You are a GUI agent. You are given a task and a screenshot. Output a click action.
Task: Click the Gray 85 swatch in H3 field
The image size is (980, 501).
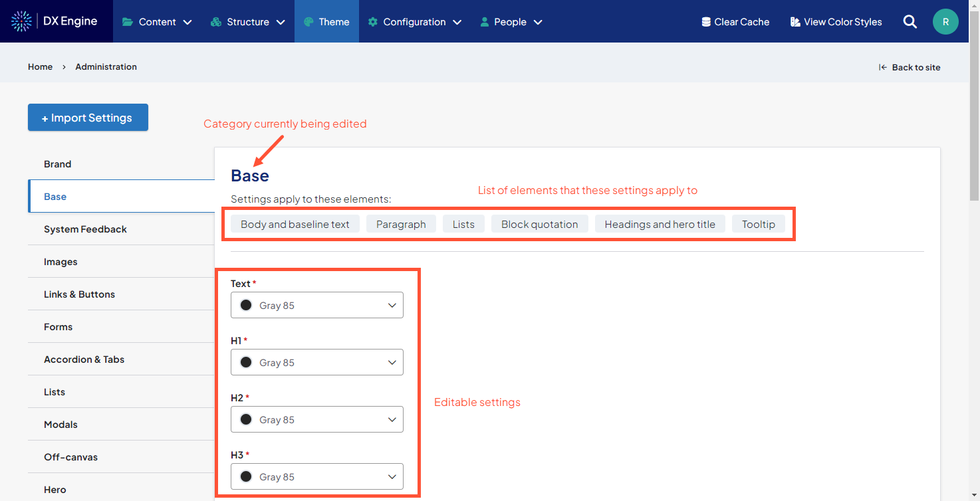[x=246, y=476]
